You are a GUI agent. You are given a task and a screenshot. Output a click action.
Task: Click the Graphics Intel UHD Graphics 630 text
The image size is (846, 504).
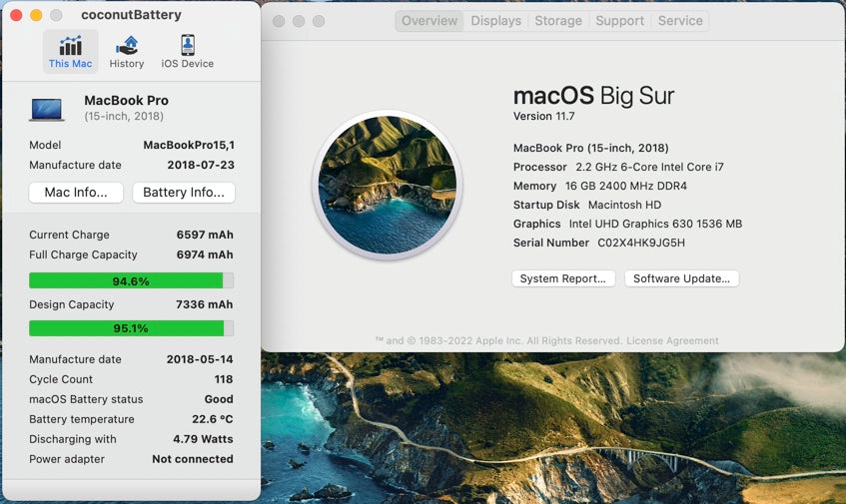pos(627,224)
